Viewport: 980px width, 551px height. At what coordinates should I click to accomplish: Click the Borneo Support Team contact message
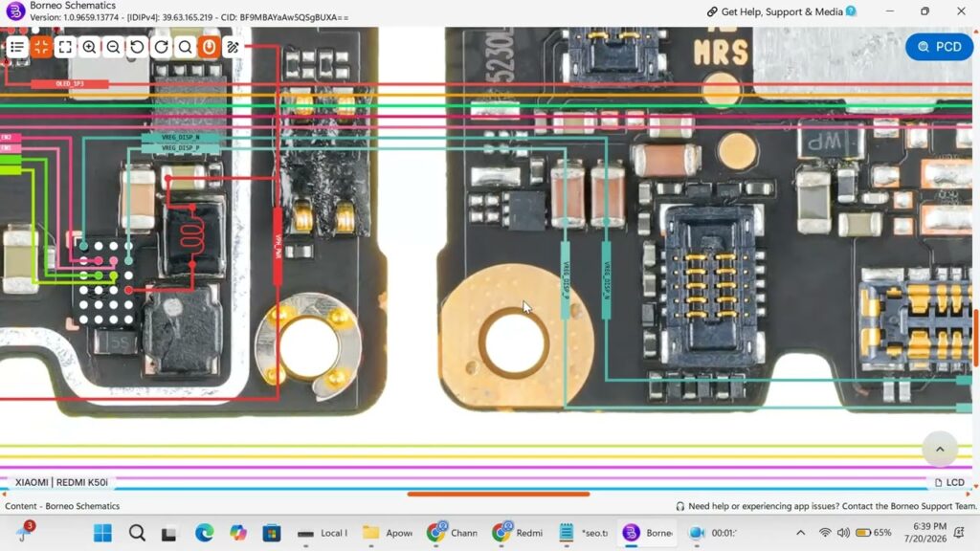click(832, 506)
